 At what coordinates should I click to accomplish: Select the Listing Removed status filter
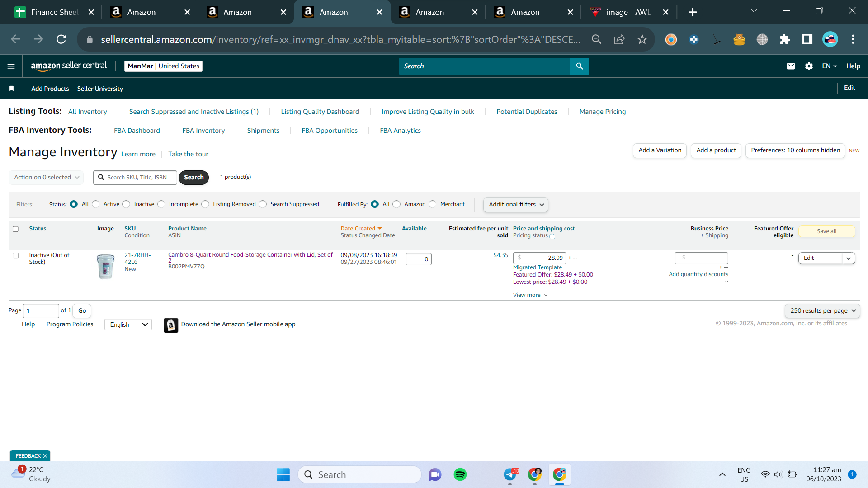pyautogui.click(x=206, y=204)
